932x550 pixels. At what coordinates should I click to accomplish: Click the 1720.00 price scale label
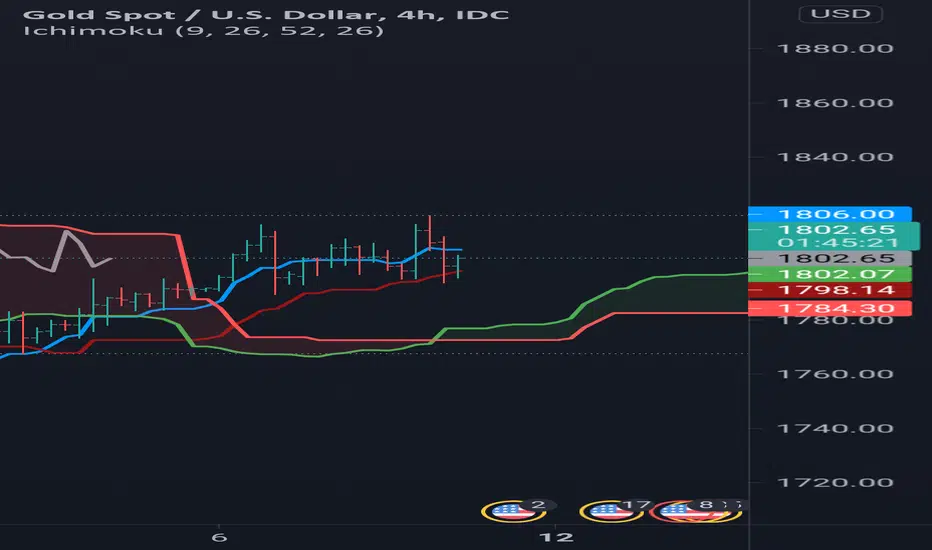(835, 482)
